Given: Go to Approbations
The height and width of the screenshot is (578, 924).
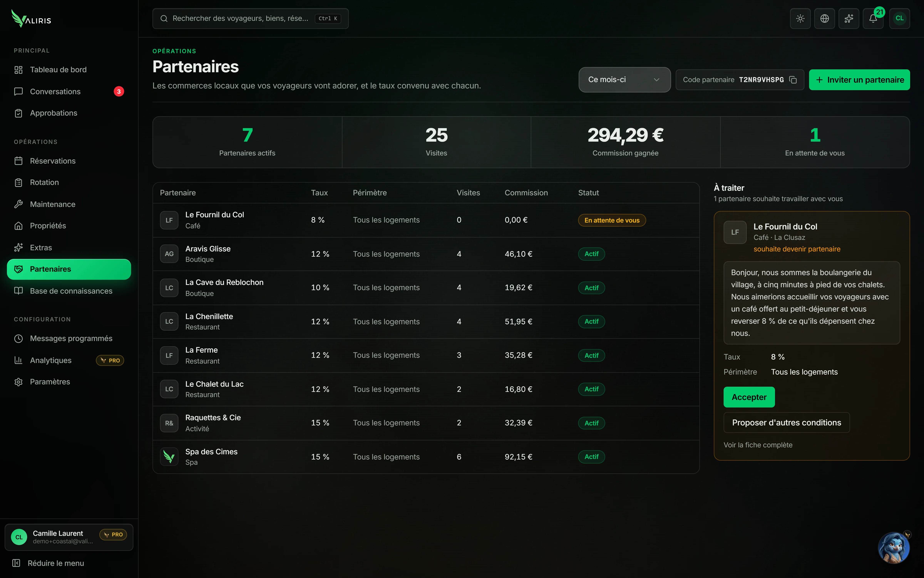Looking at the screenshot, I should pos(69,113).
